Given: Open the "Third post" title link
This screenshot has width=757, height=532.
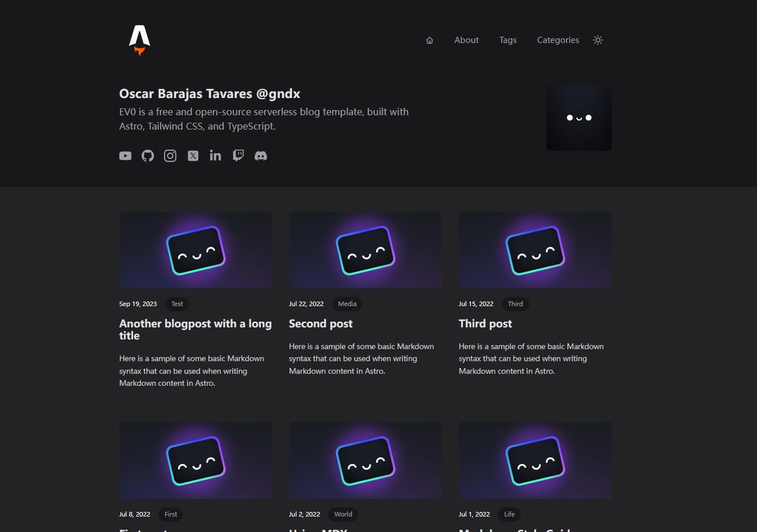Looking at the screenshot, I should (x=485, y=324).
